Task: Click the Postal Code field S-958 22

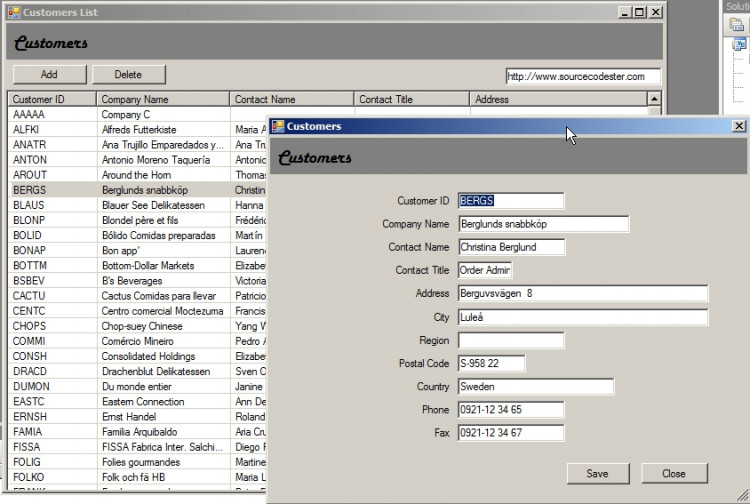Action: [x=491, y=363]
